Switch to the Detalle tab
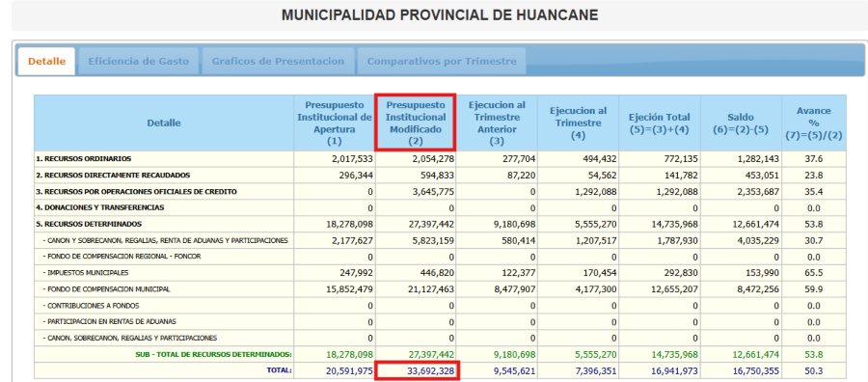This screenshot has height=382, width=868. coord(46,62)
